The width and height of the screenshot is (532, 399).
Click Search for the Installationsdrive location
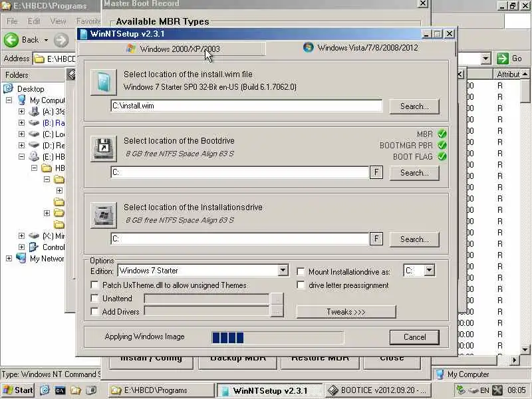414,239
